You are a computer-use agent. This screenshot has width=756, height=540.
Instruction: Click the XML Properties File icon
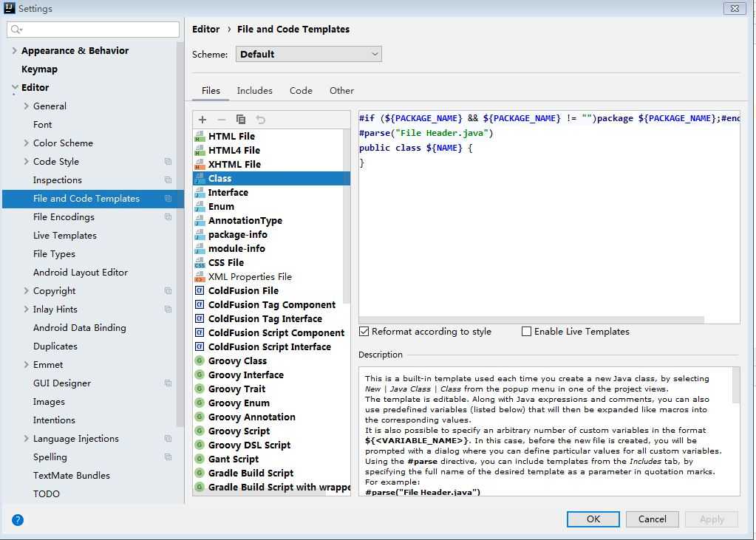coord(200,277)
